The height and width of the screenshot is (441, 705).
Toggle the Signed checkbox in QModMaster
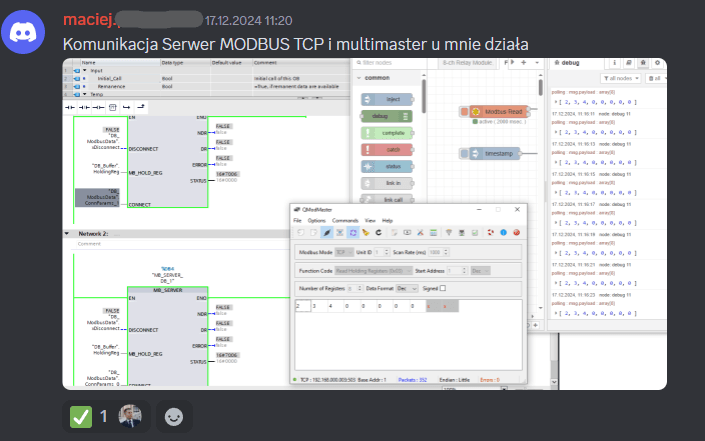tap(443, 289)
